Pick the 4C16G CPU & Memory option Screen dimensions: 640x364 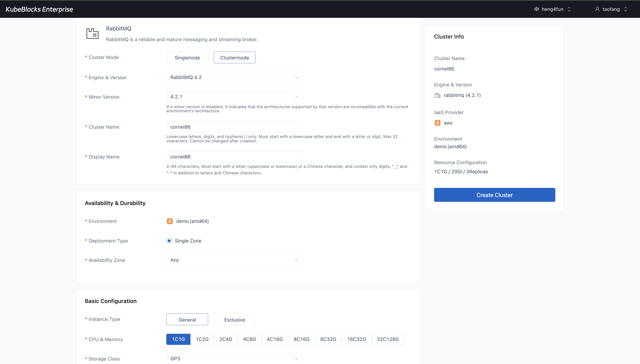tap(275, 339)
